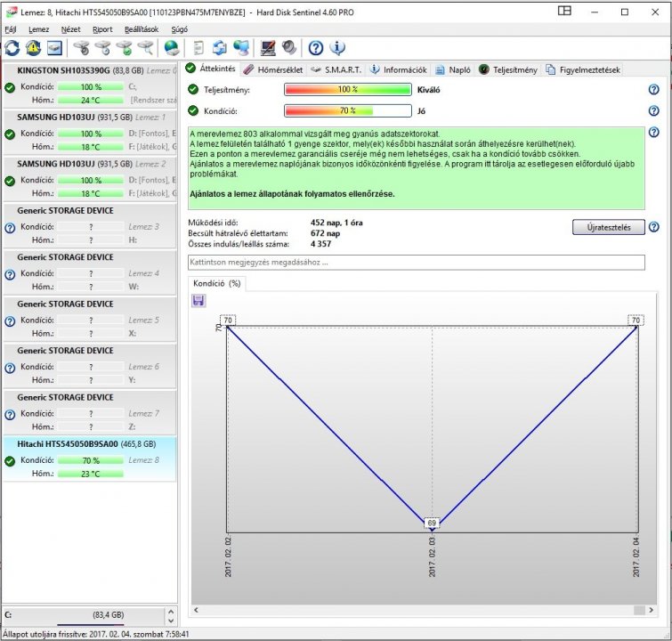Click the 'Kattintson megjegyzés megadásához' comment field

(416, 263)
